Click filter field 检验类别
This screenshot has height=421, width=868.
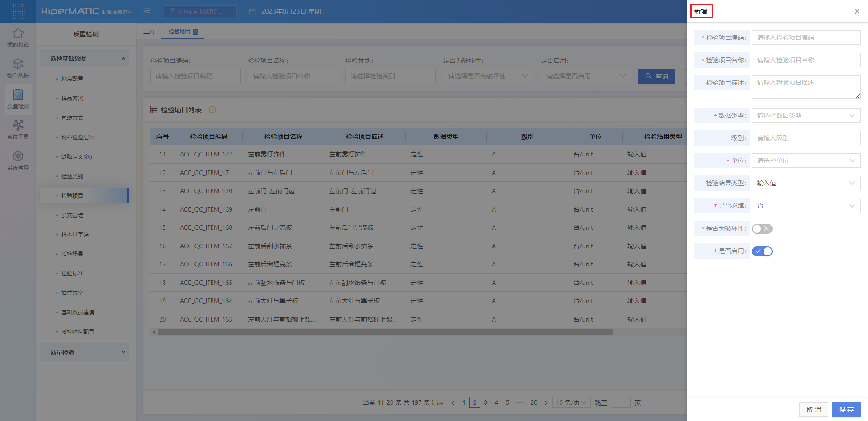tap(391, 76)
